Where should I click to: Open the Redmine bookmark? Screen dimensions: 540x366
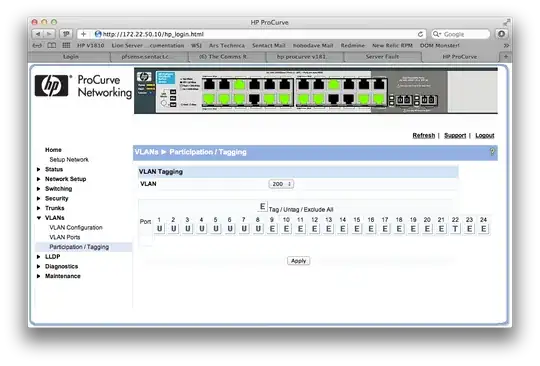tap(352, 45)
